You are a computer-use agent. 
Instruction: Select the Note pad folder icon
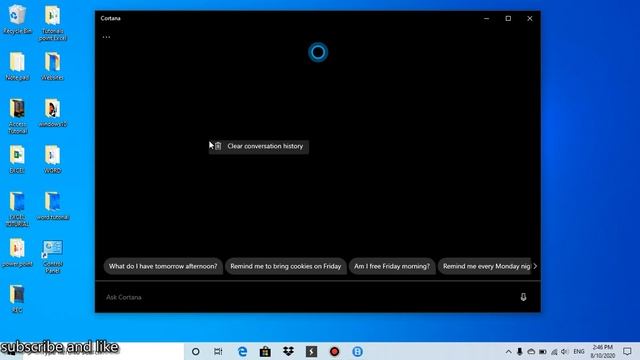(x=17, y=66)
